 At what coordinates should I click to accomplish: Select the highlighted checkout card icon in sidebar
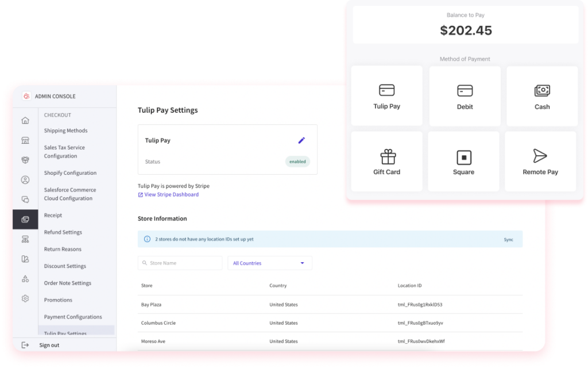25,219
